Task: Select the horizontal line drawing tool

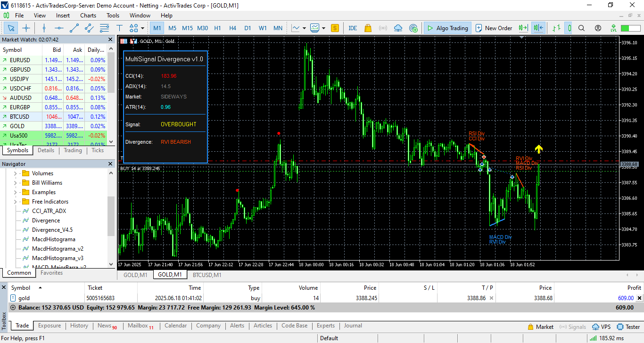Action: (x=59, y=28)
